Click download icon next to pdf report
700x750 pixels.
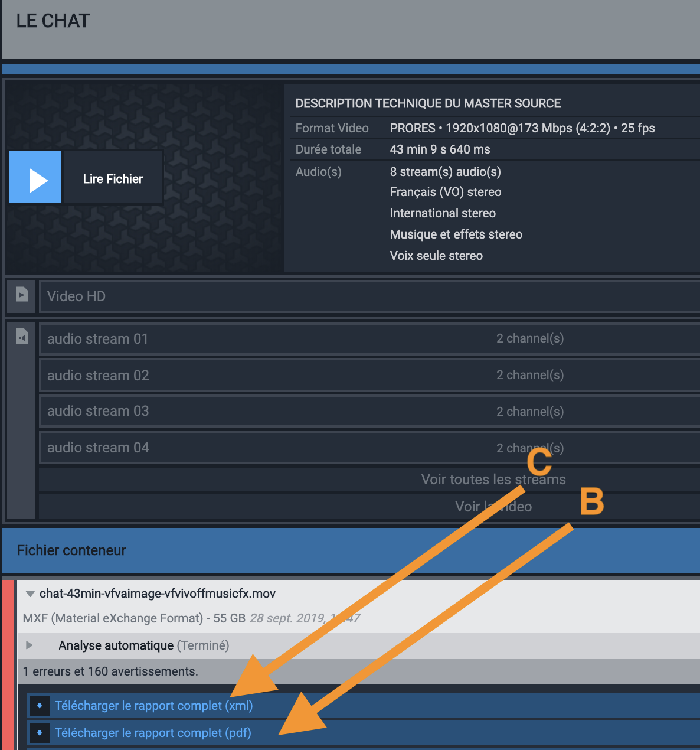click(40, 733)
